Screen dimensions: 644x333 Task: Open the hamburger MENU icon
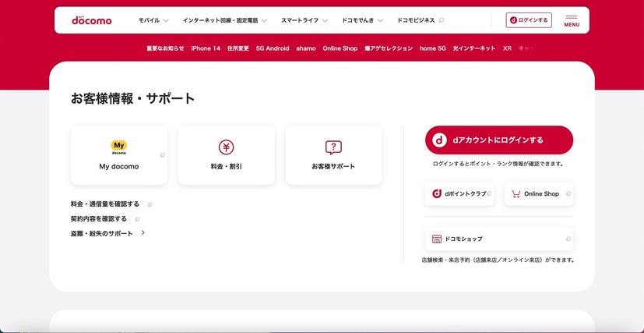coord(572,20)
